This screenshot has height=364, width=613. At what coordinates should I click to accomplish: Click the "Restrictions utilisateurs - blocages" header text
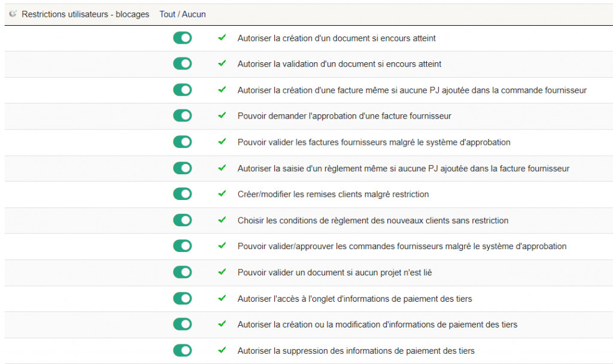point(85,14)
